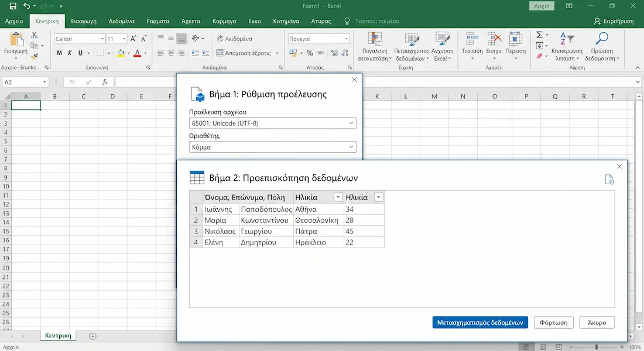The image size is (644, 351).
Task: Click the comma style 000 icon
Action: (x=320, y=53)
